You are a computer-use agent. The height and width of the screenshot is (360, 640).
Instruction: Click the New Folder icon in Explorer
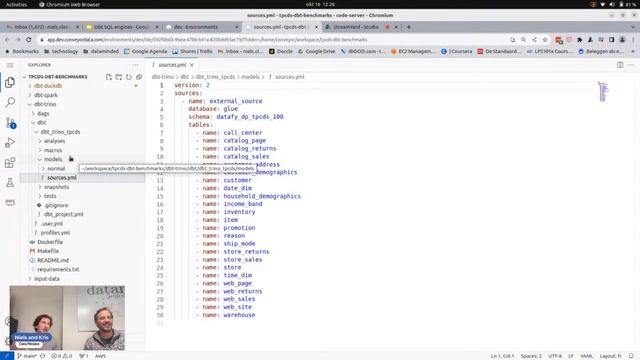pyautogui.click(x=119, y=77)
